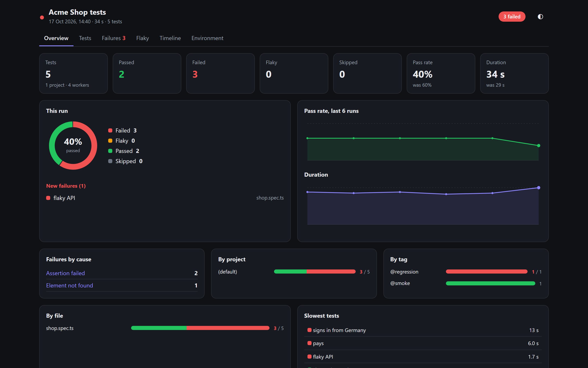Image resolution: width=588 pixels, height=368 pixels.
Task: Click the red status dot beside Acme Shop tests
Action: (42, 17)
